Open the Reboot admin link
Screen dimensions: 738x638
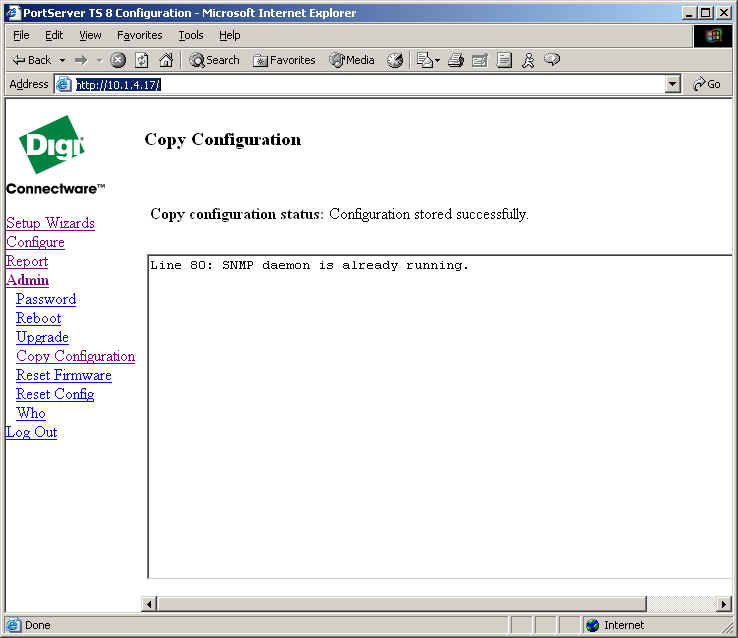(38, 318)
